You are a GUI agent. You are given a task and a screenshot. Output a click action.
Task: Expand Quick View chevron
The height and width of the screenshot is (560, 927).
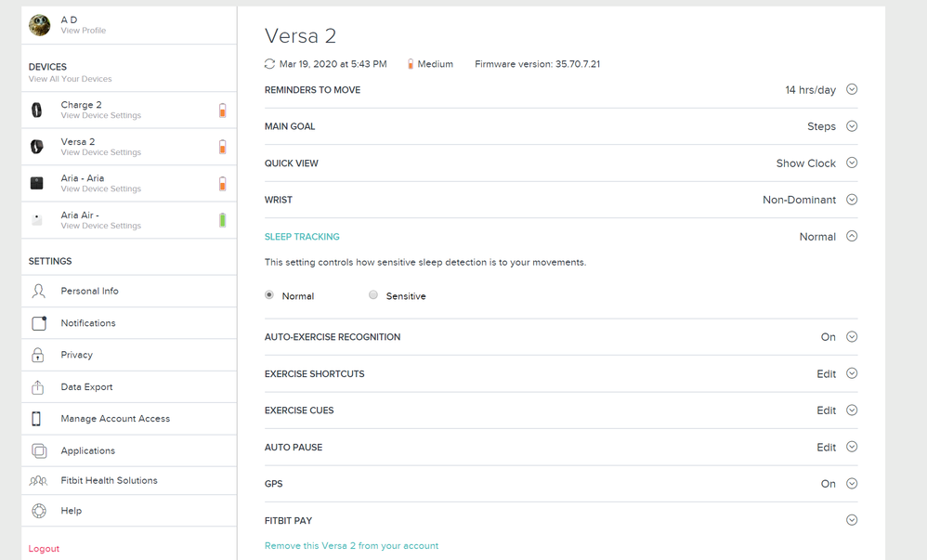[852, 163]
